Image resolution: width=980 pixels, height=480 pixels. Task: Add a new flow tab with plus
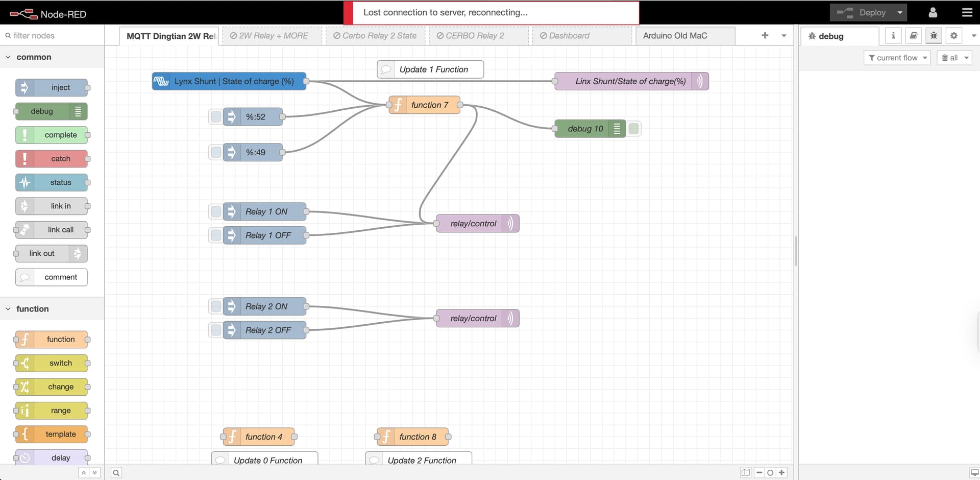765,35
